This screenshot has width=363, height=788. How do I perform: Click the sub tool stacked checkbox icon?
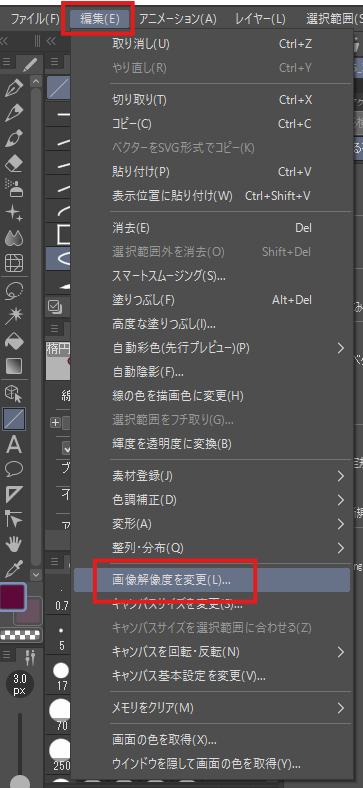pyautogui.click(x=54, y=306)
